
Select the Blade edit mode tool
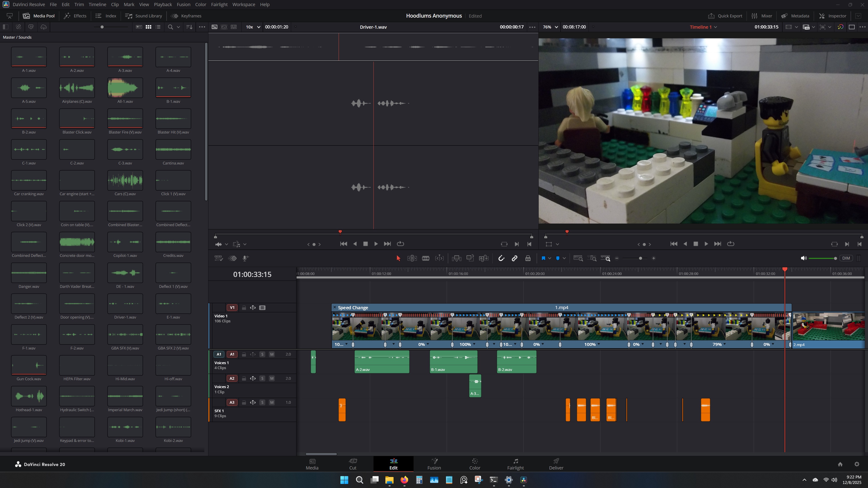point(426,258)
